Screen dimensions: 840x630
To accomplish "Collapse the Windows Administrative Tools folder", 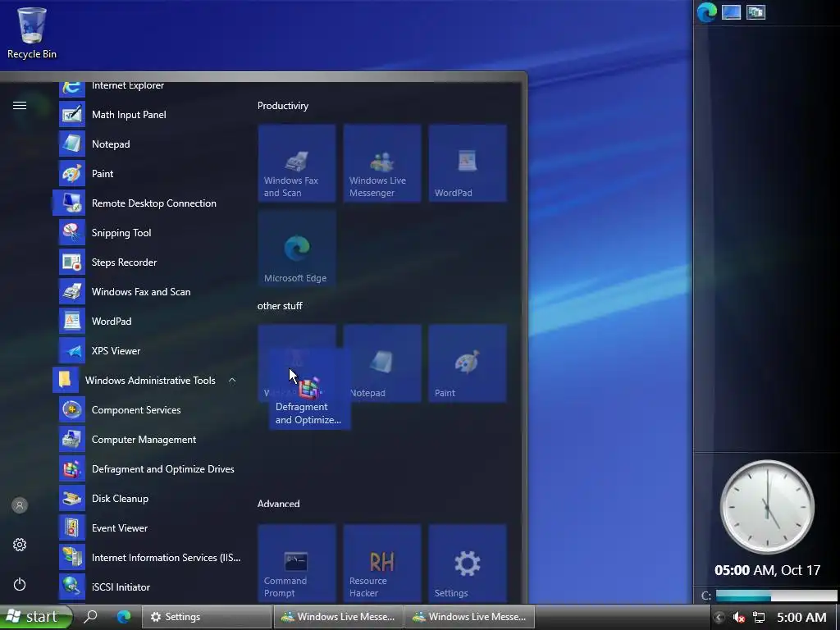I will tap(146, 381).
